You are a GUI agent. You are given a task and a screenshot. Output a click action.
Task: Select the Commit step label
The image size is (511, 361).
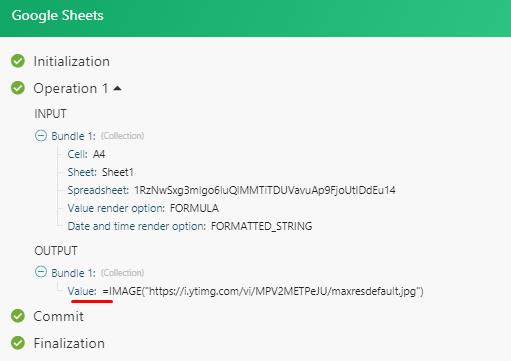coord(58,316)
